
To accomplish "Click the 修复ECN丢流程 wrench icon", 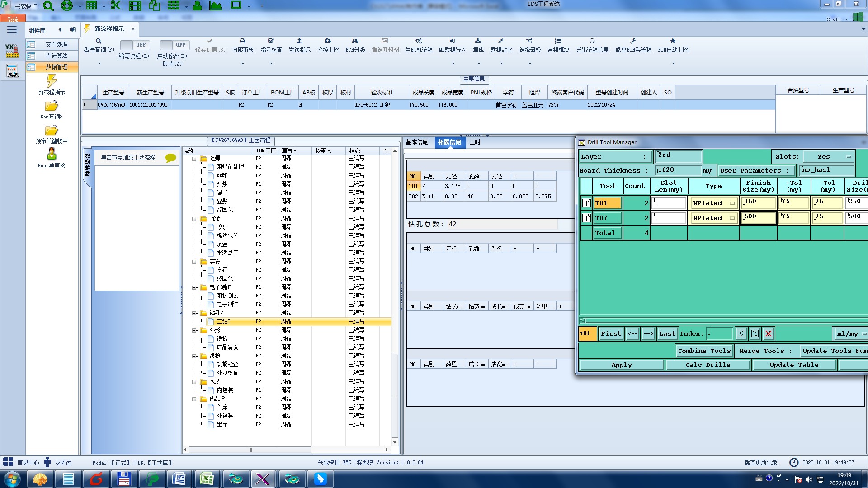I will point(633,41).
